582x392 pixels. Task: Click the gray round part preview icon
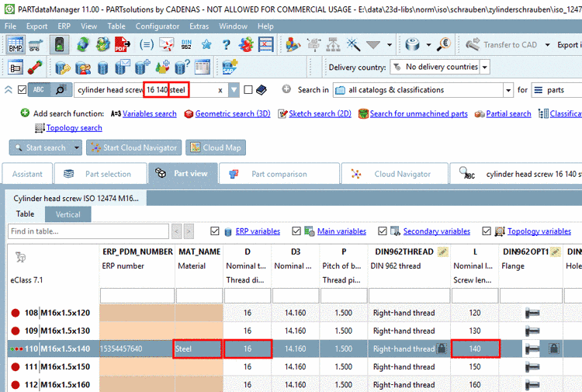coord(412,45)
